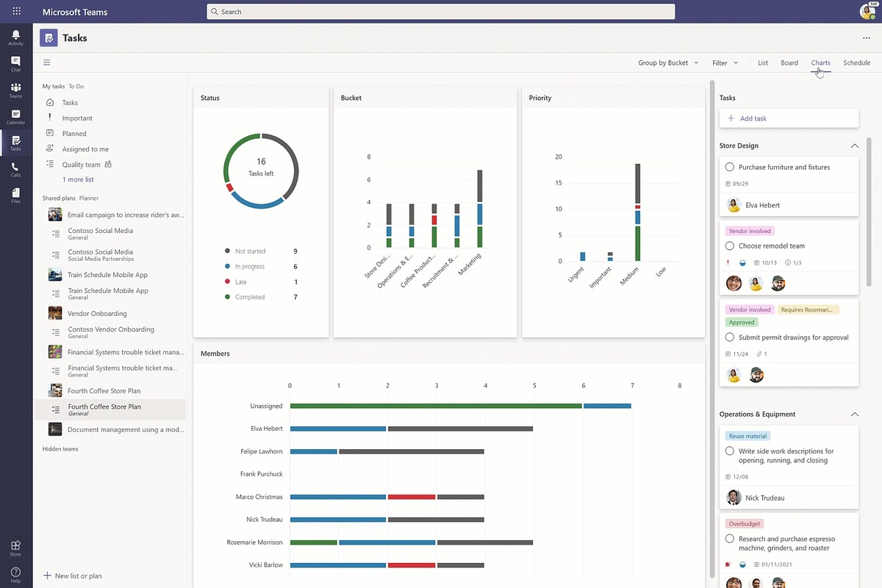The height and width of the screenshot is (588, 882).
Task: Open the Filter dropdown
Action: [x=725, y=62]
